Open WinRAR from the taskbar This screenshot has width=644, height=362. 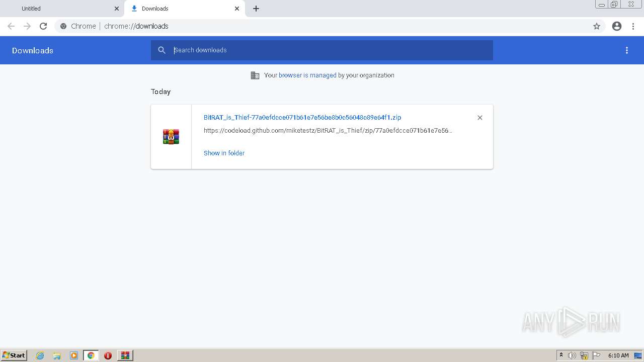(x=125, y=355)
